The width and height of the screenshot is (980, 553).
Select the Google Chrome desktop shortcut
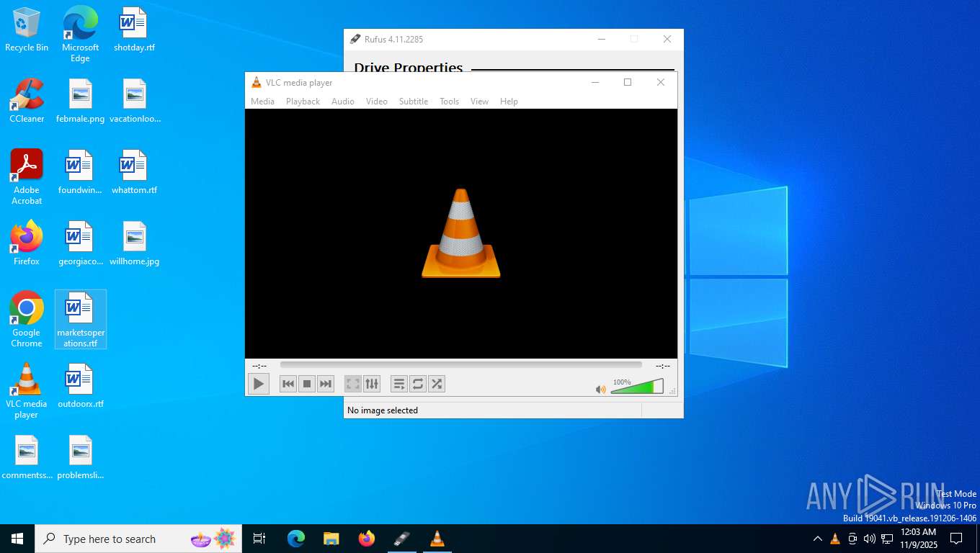click(27, 320)
